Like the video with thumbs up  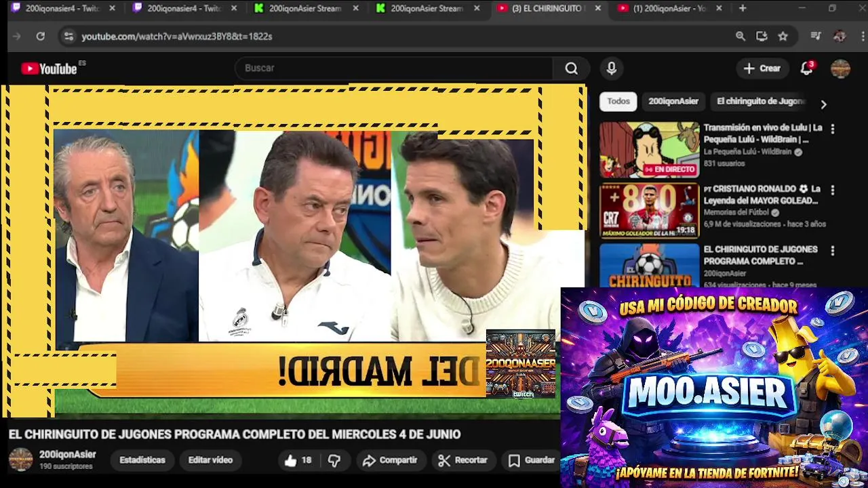click(297, 460)
